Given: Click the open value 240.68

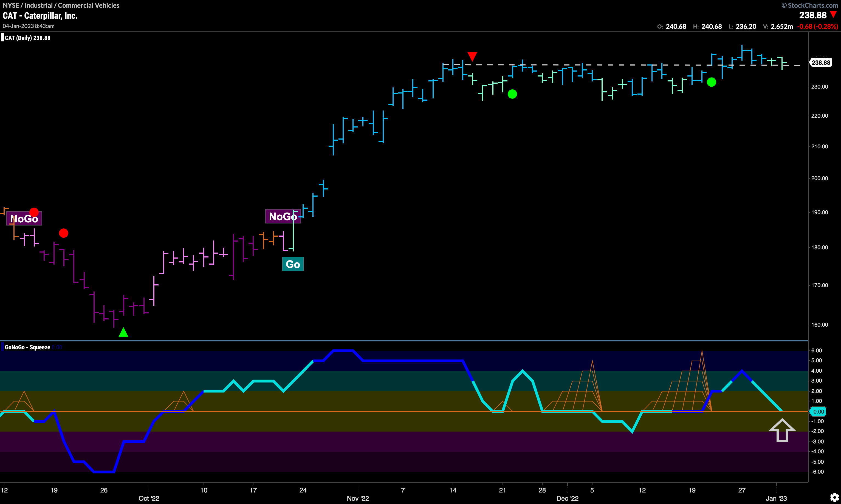Looking at the screenshot, I should pyautogui.click(x=676, y=27).
